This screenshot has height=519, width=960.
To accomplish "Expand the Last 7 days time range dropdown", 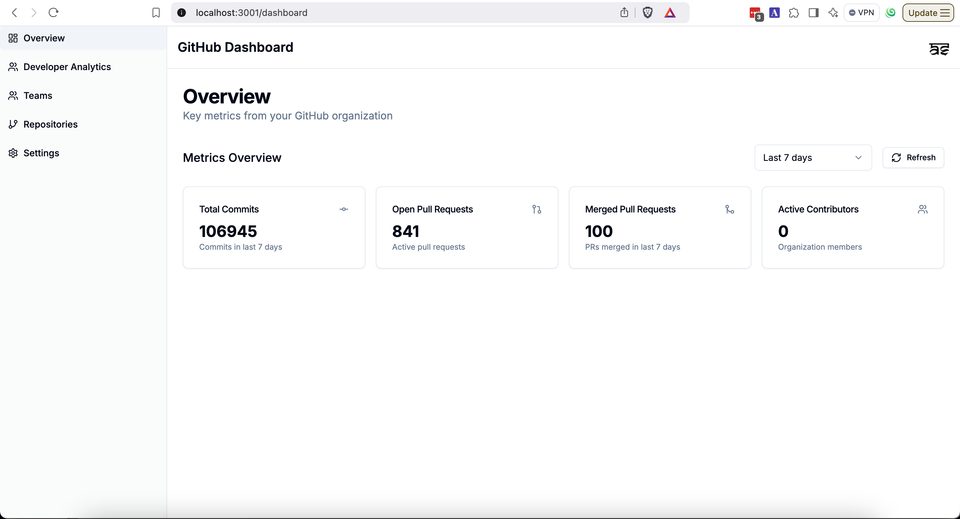I will [812, 158].
